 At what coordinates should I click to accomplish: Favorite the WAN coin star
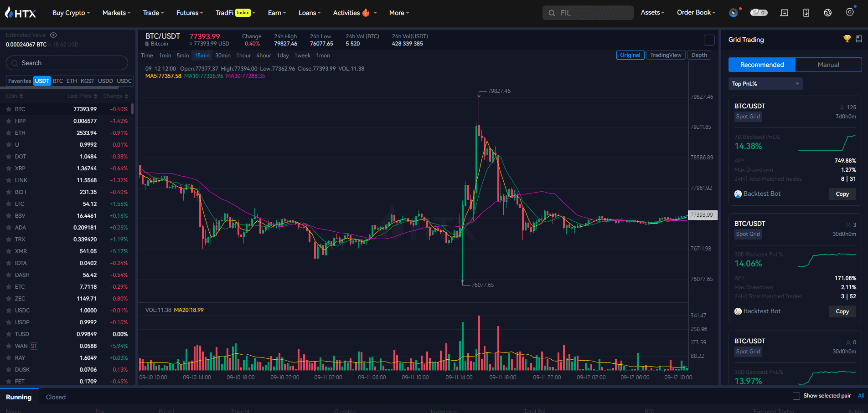[x=9, y=346]
